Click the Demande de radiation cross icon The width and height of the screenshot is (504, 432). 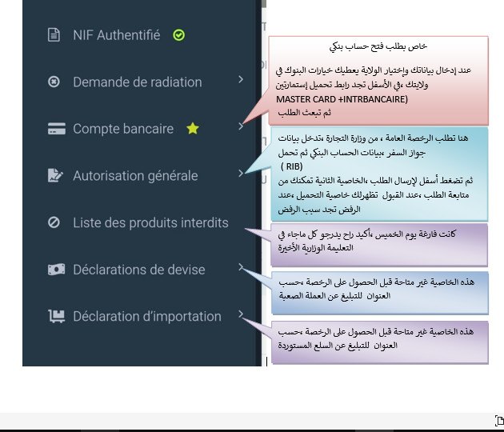pos(54,82)
